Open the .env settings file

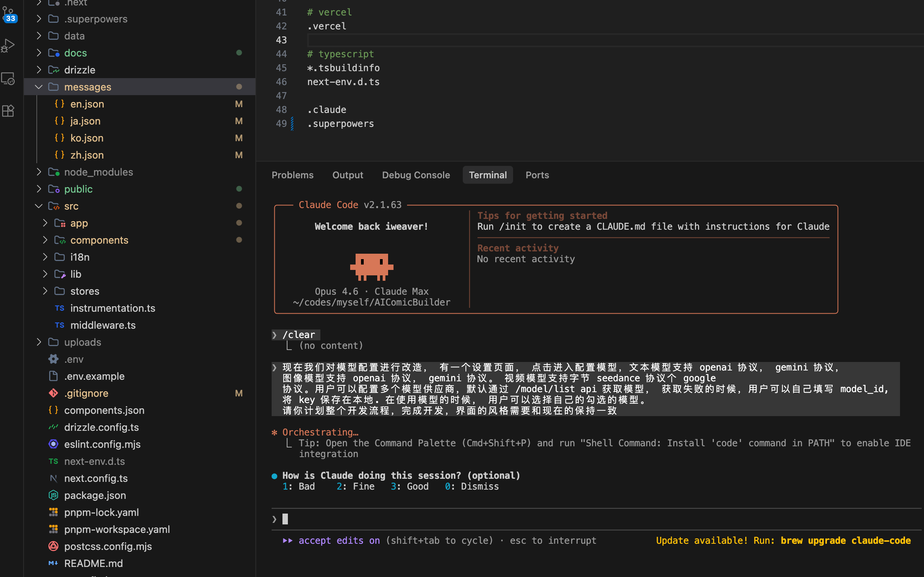[74, 359]
